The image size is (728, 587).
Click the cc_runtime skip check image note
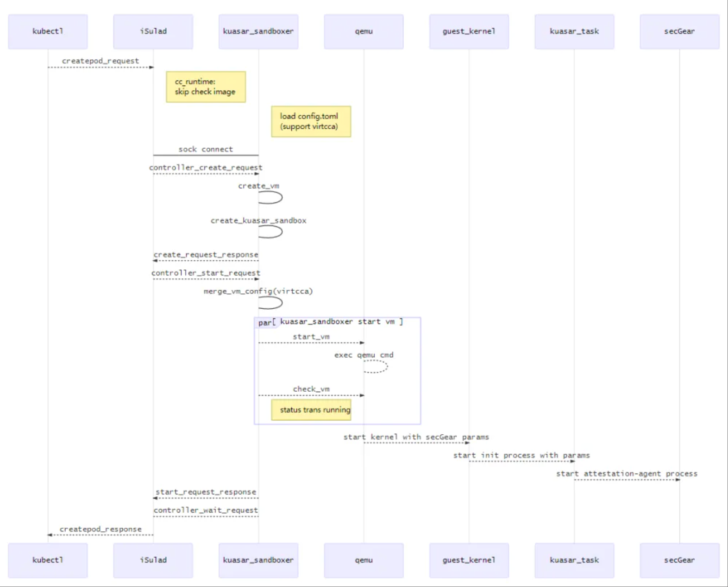pyautogui.click(x=206, y=87)
